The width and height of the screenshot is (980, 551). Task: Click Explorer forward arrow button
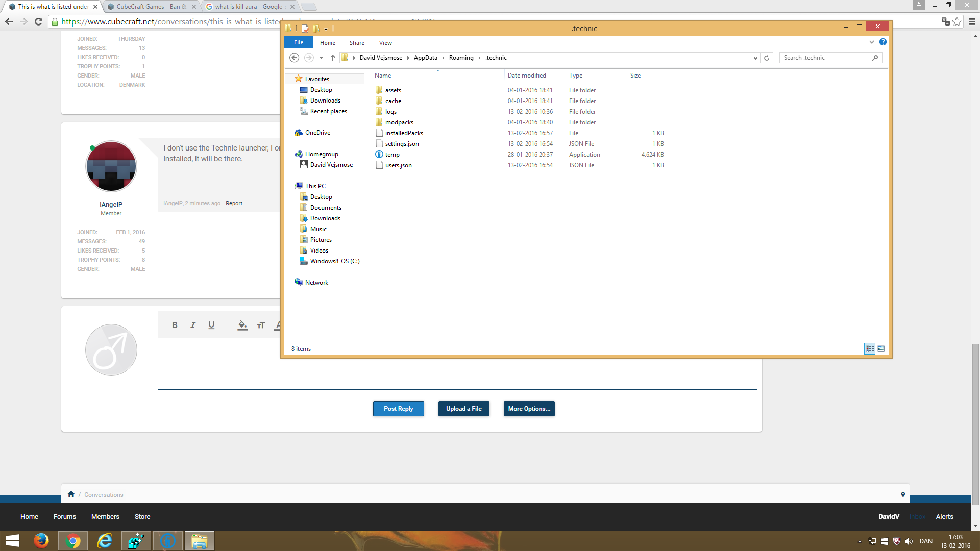coord(309,58)
